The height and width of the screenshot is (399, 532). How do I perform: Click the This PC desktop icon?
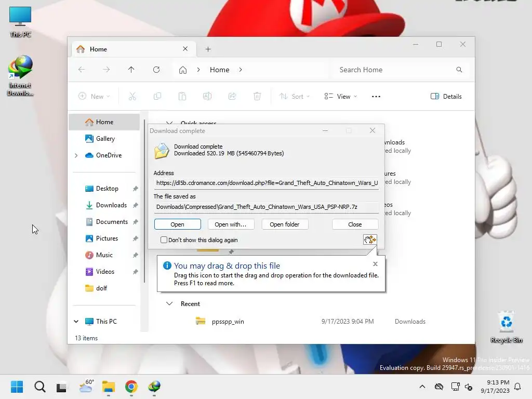coord(20,22)
